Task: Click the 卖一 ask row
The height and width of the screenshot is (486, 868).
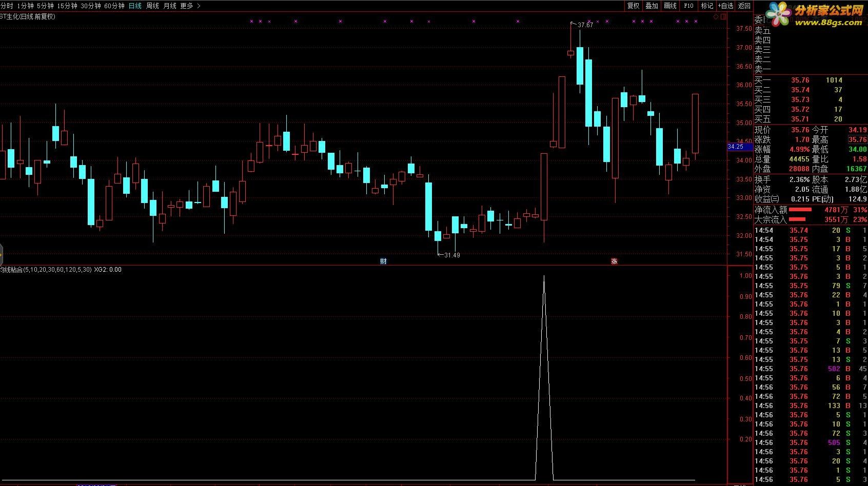Action: [810, 69]
